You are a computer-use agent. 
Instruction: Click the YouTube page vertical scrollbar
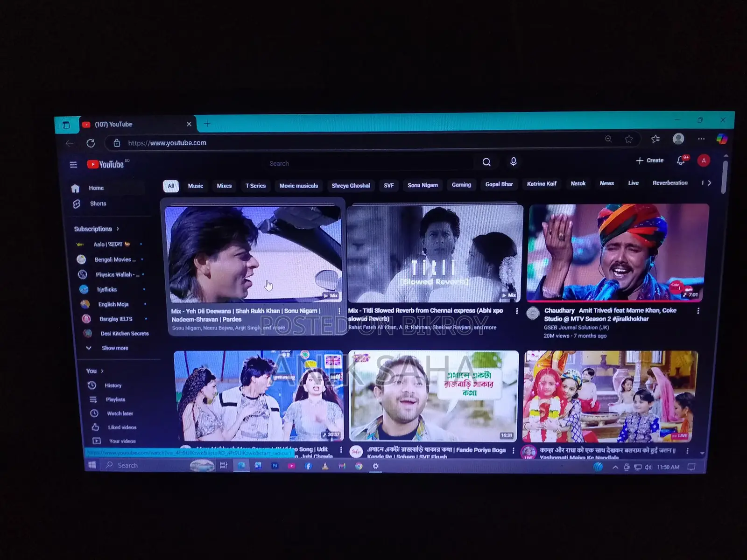725,177
